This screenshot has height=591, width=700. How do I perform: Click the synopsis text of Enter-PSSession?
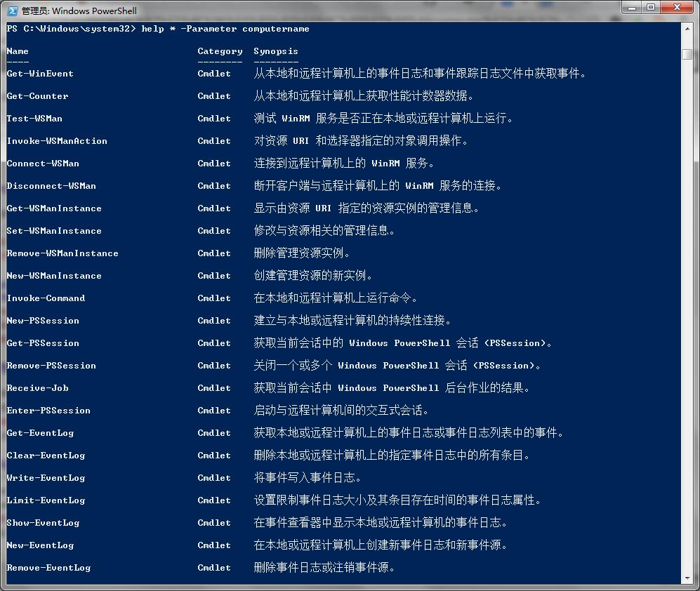[341, 411]
